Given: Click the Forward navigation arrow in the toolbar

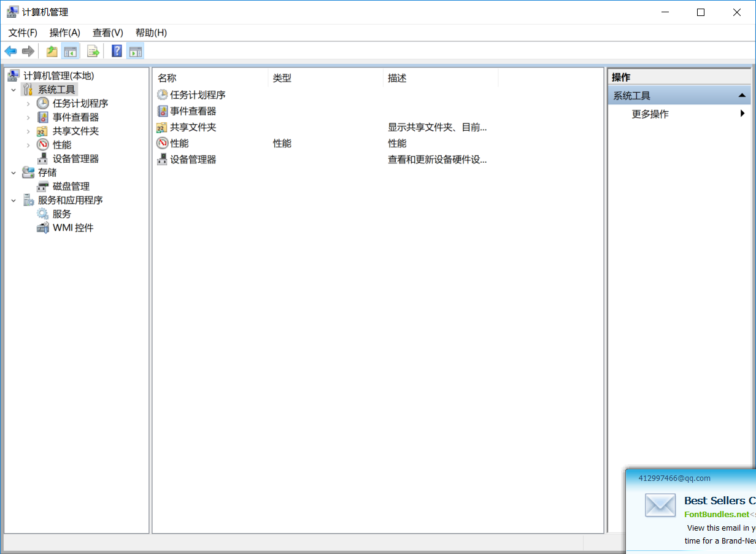Looking at the screenshot, I should (28, 51).
